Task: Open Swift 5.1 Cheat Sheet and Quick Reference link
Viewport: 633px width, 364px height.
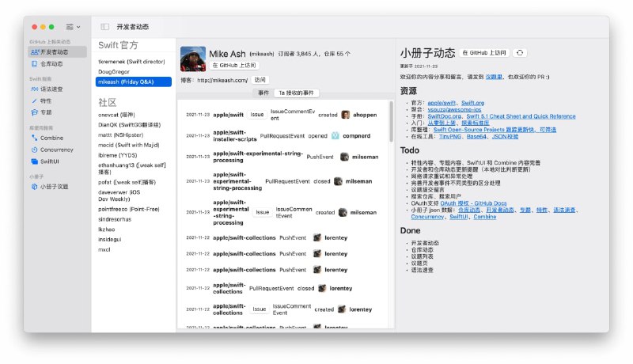Action: tap(521, 116)
